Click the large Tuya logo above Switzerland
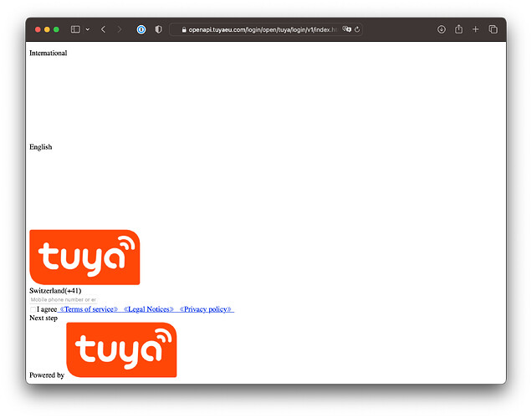The image size is (532, 418). coord(84,257)
